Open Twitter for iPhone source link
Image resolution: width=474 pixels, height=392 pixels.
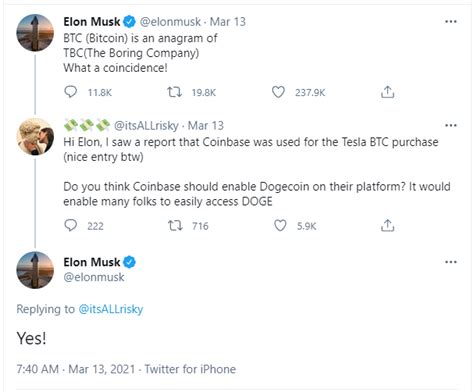click(190, 369)
